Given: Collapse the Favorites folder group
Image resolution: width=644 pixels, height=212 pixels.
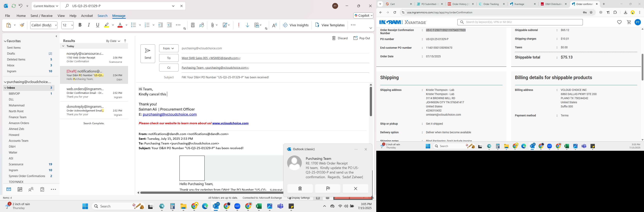Looking at the screenshot, I should point(5,41).
